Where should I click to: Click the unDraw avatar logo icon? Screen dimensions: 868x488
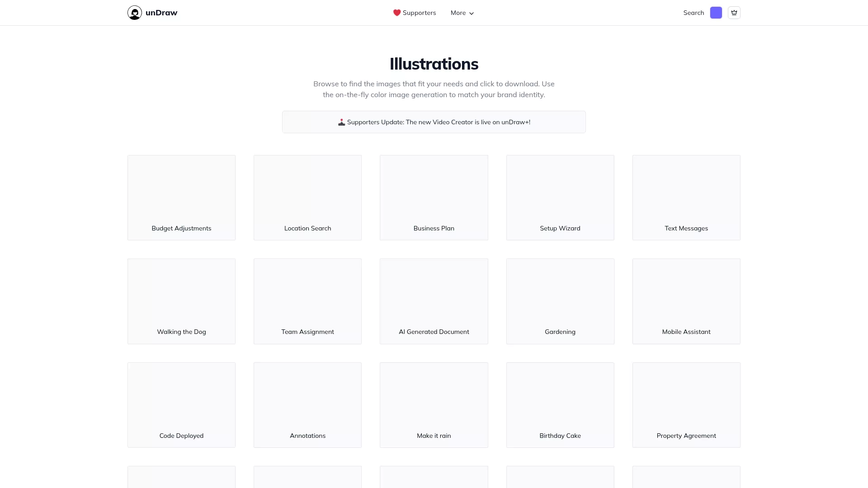pos(135,13)
